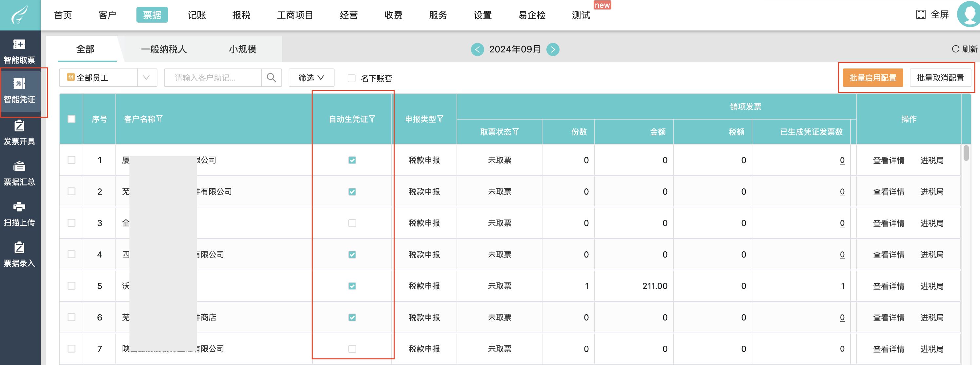Click the 刷新 refresh icon
The height and width of the screenshot is (365, 980).
(955, 49)
